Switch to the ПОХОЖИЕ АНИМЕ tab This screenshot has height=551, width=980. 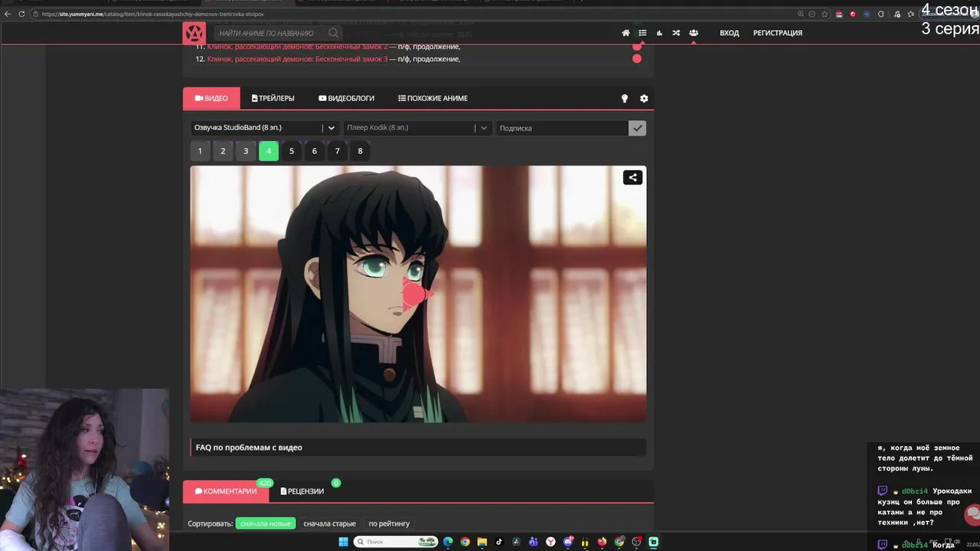coord(433,98)
